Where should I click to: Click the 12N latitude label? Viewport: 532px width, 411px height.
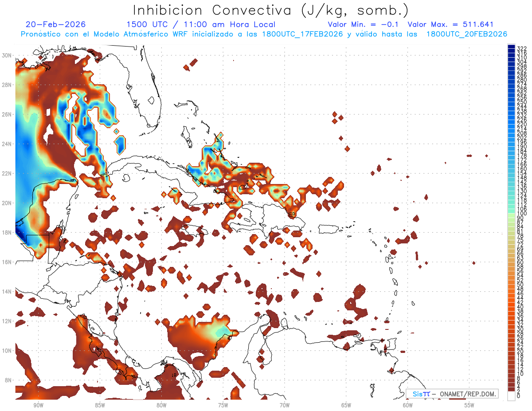(x=8, y=321)
